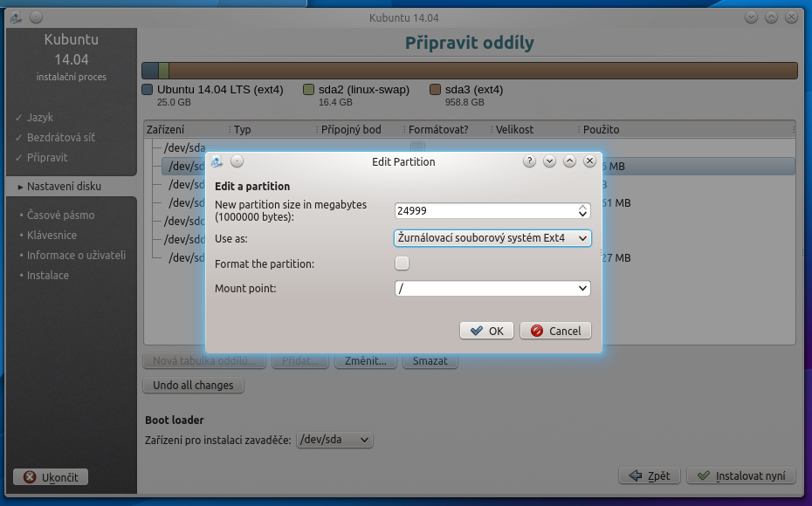Sort by the Přípojný bod column header
Screen dimensions: 812x506
[361, 129]
